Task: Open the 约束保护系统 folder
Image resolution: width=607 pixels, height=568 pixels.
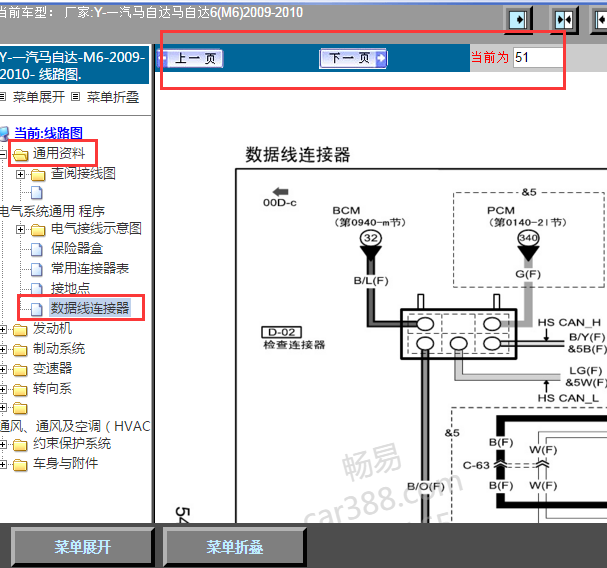Action: (72, 444)
